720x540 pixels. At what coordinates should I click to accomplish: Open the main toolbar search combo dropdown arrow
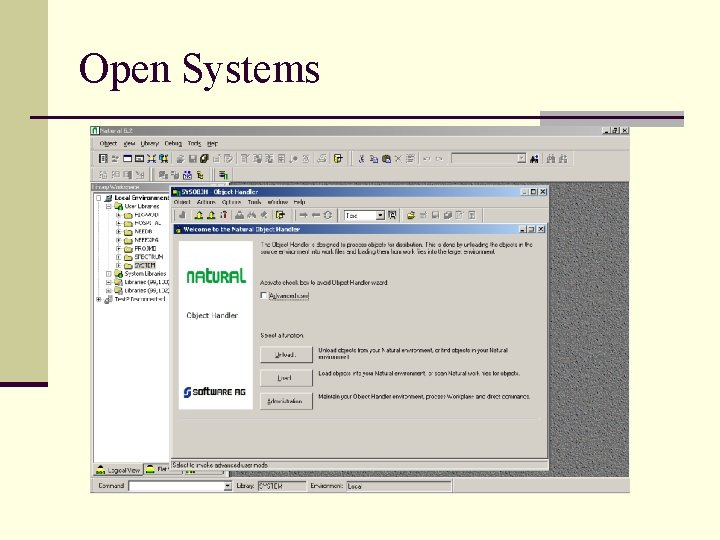pyautogui.click(x=521, y=158)
